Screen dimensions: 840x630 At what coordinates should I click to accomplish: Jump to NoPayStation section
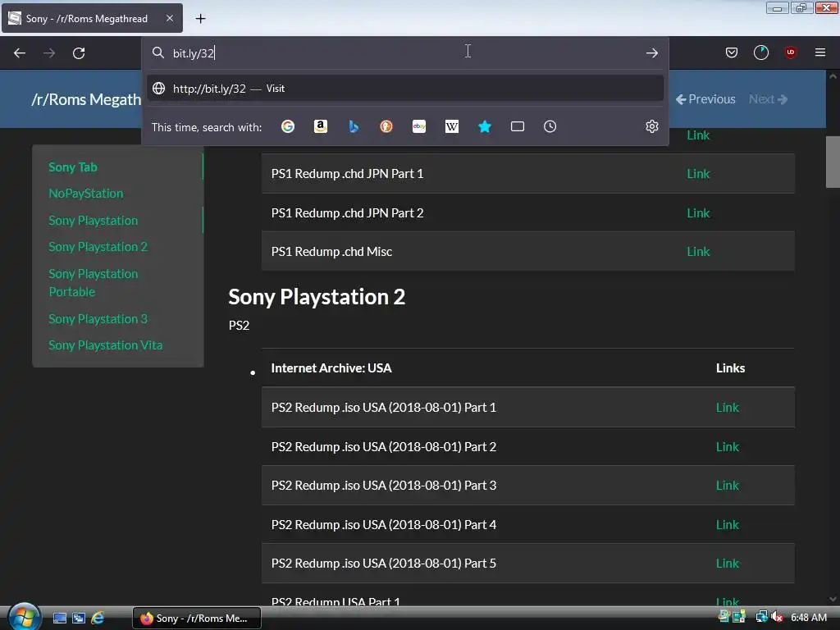(85, 194)
